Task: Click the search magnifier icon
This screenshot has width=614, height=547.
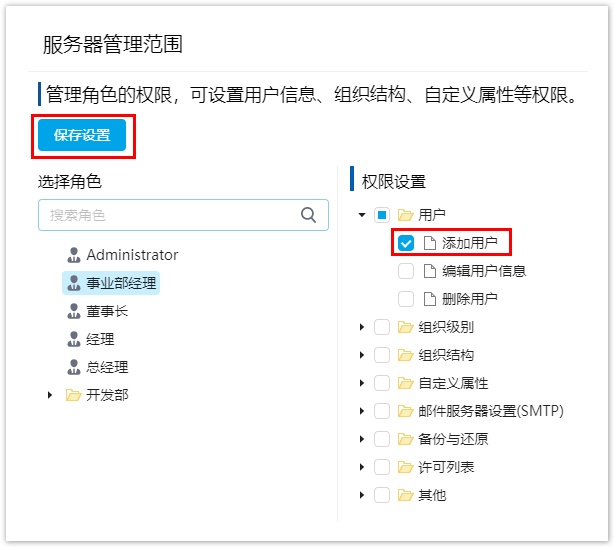Action: pyautogui.click(x=309, y=214)
